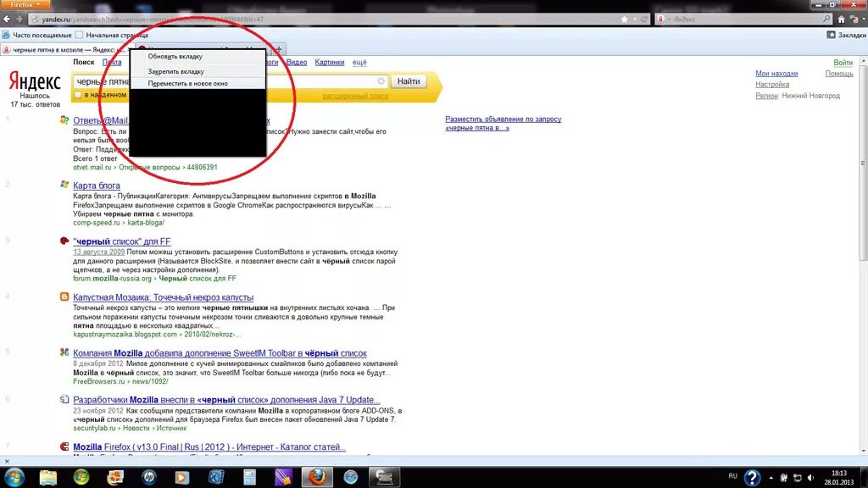Show hidden tray icons arrow
The width and height of the screenshot is (868, 488).
click(x=771, y=478)
